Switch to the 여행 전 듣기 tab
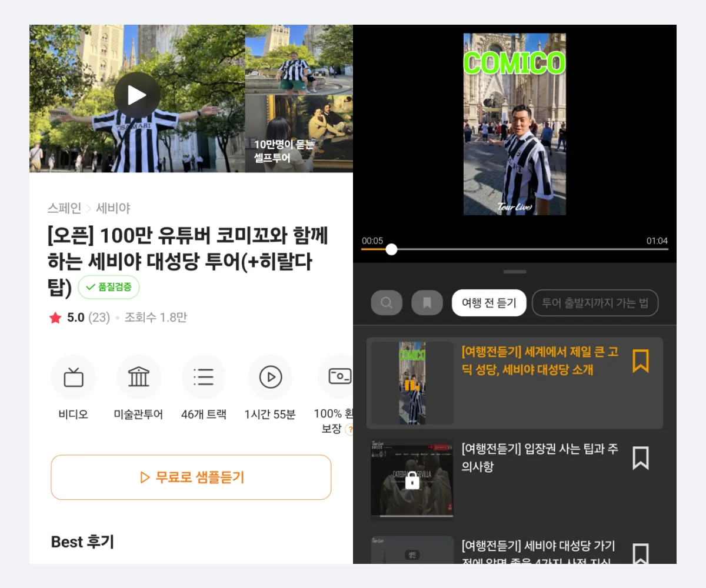This screenshot has width=706, height=588. tap(488, 302)
